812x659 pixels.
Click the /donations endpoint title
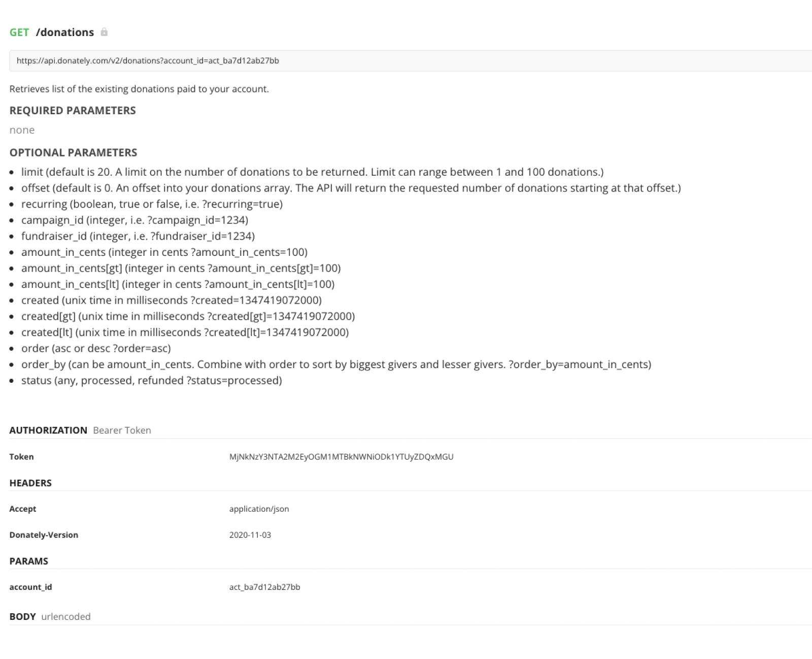pyautogui.click(x=65, y=32)
